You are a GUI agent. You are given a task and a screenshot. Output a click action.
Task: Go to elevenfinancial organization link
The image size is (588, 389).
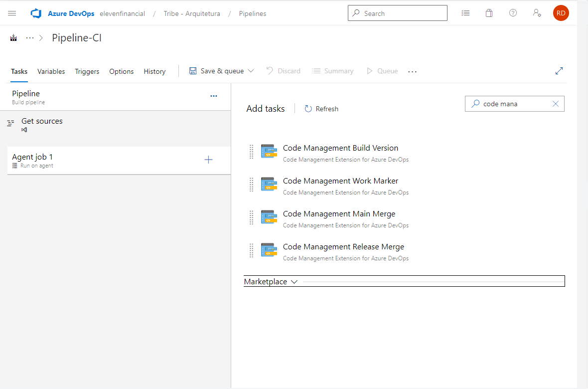(122, 13)
